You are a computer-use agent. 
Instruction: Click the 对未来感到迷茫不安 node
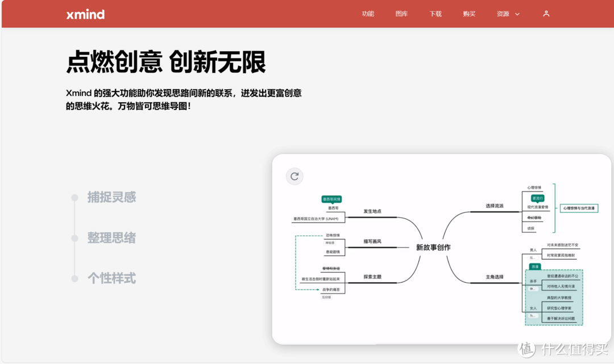point(562,245)
